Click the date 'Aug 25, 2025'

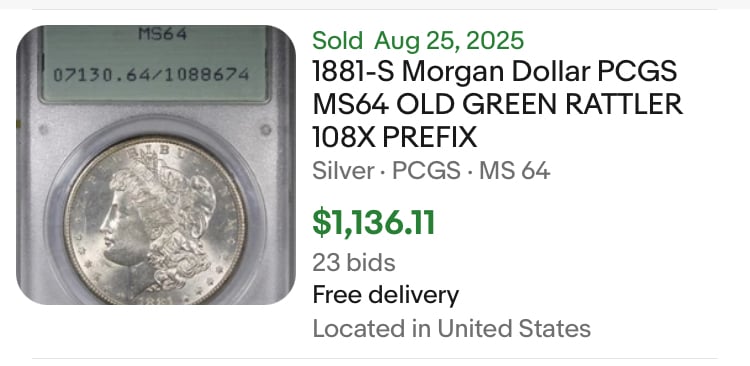coord(449,41)
